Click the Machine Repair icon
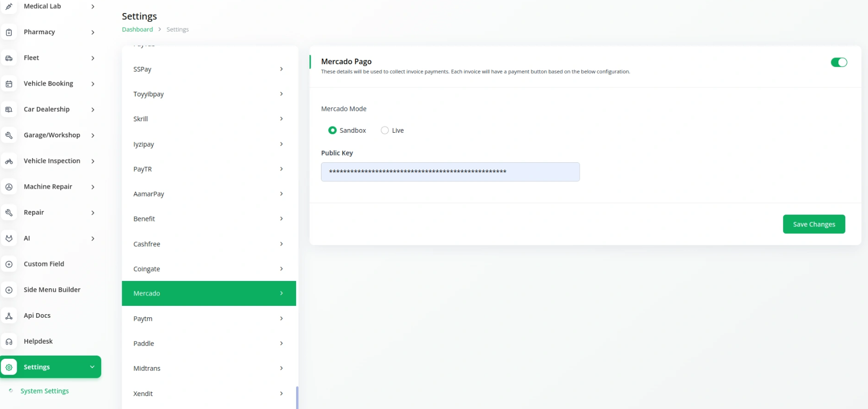Viewport: 868px width, 409px height. tap(9, 187)
